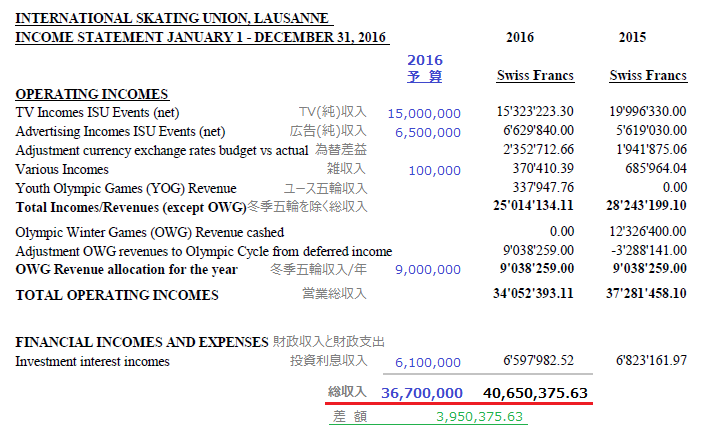This screenshot has height=436, width=708.
Task: Select the blue '2016 予算' budget header
Action: point(424,68)
